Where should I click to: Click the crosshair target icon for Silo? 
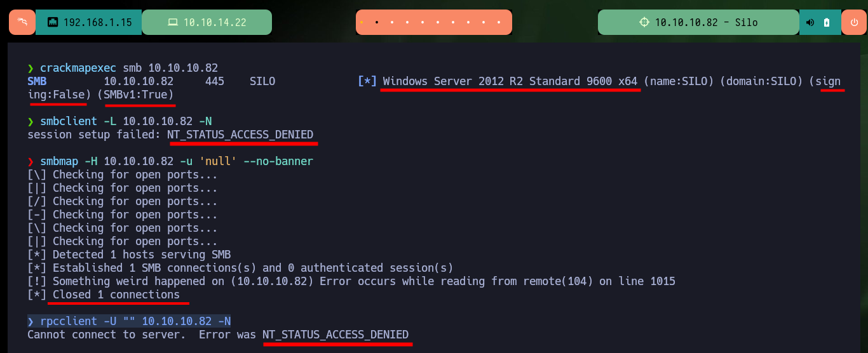click(644, 22)
